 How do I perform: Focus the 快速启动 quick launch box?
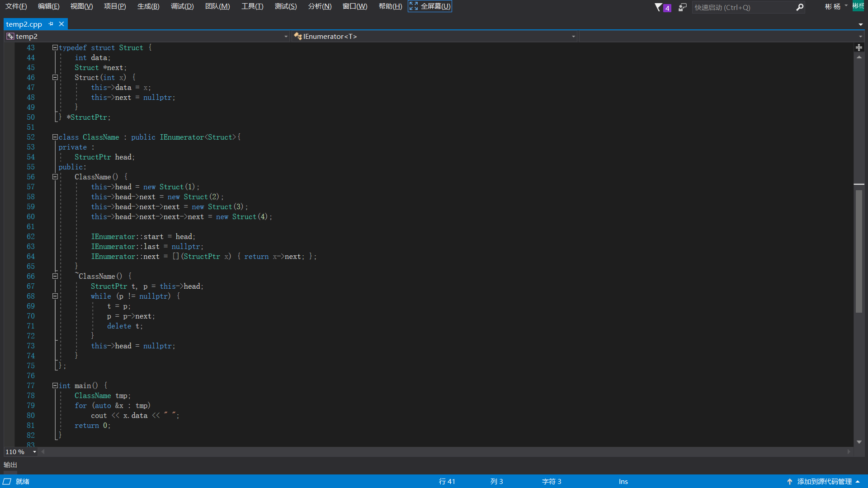[744, 7]
